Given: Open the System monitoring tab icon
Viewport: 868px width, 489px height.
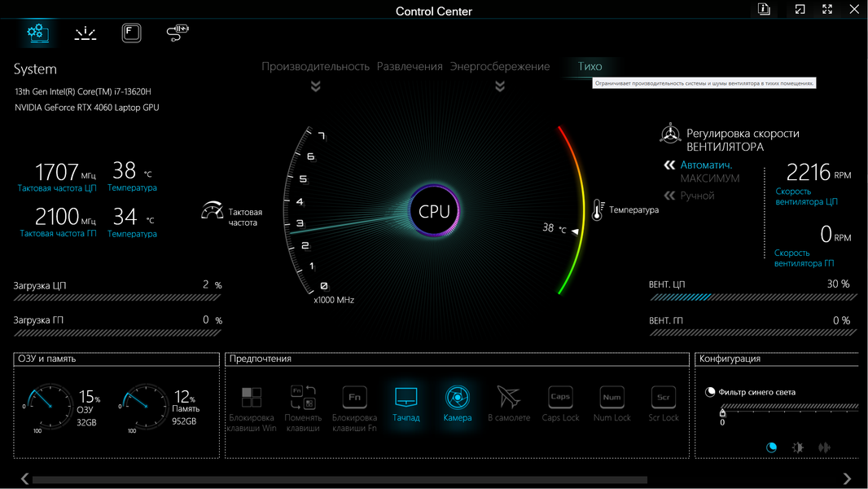Looking at the screenshot, I should tap(37, 33).
